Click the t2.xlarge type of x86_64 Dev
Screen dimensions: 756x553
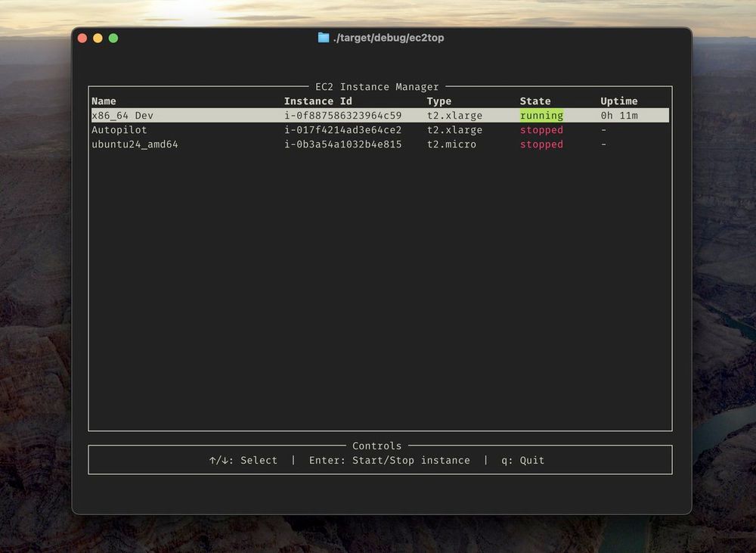(454, 115)
